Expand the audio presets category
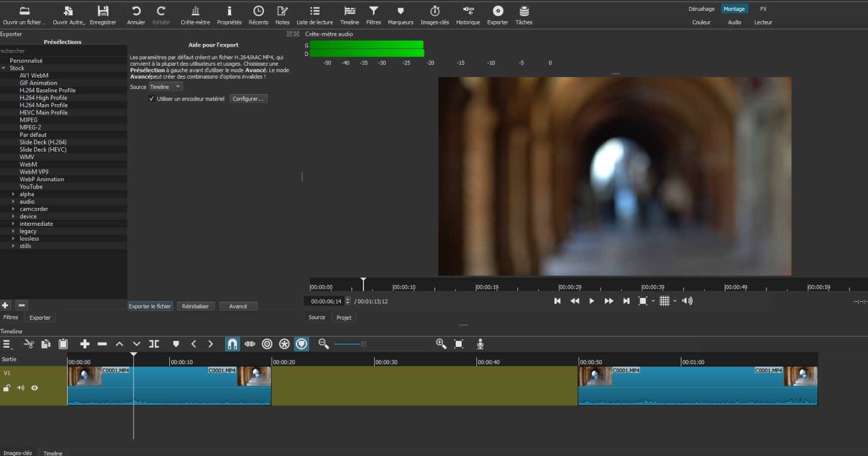The width and height of the screenshot is (868, 456). pos(14,201)
